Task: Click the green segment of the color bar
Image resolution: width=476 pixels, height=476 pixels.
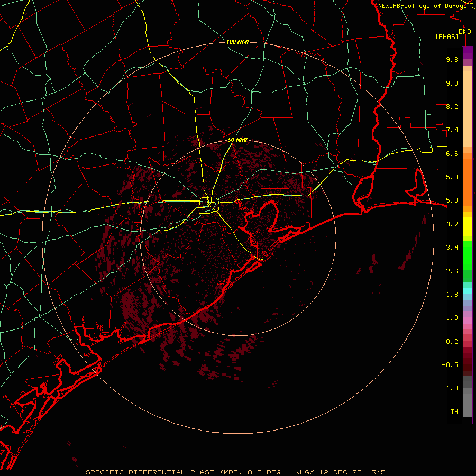Action: 467,261
